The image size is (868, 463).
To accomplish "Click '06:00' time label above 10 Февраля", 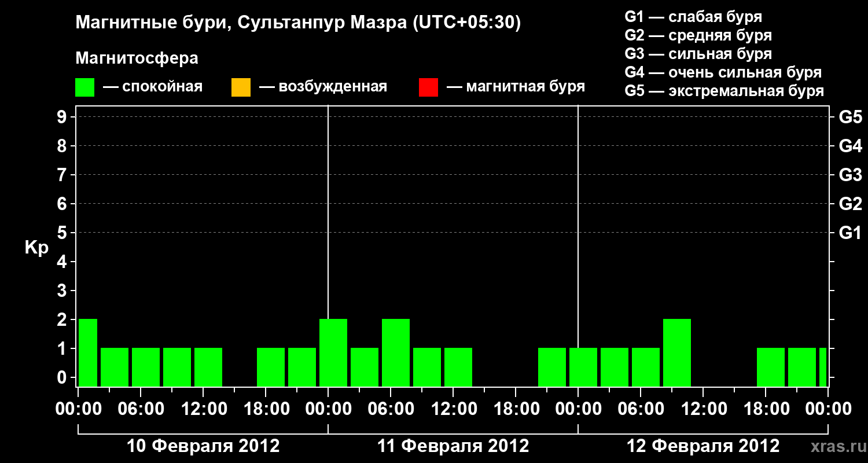I will click(x=141, y=409).
